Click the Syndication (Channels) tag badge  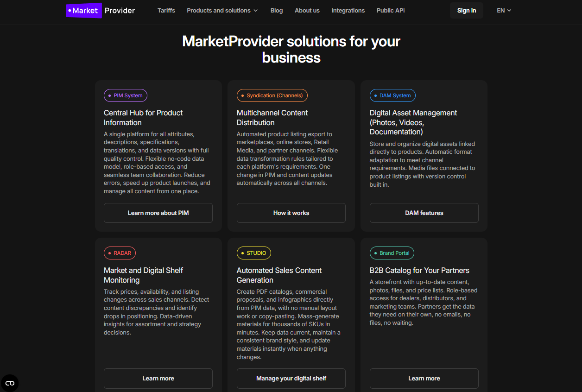272,95
